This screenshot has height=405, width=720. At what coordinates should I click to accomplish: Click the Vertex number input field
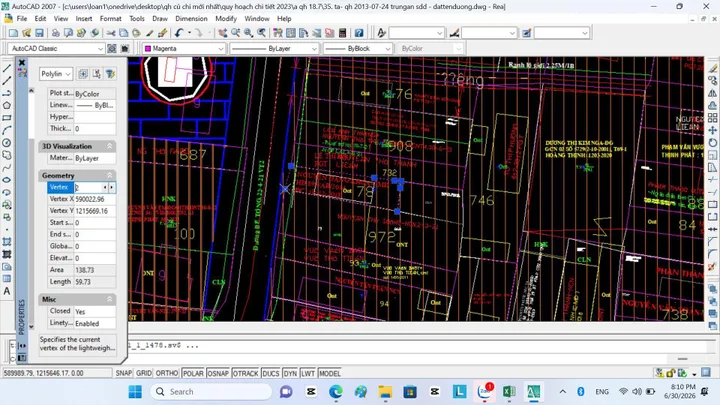[x=89, y=187]
